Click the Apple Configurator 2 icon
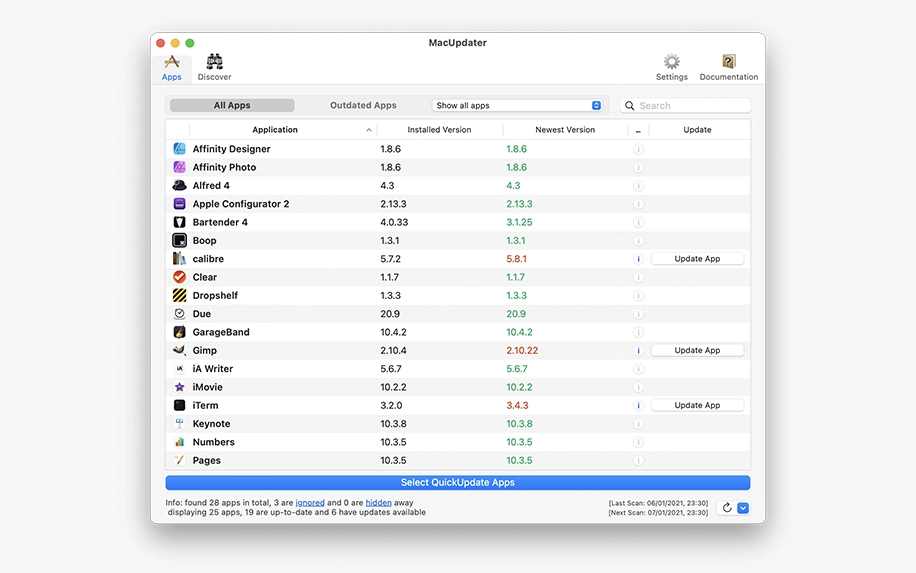Viewport: 916px width, 573px height. tap(179, 204)
